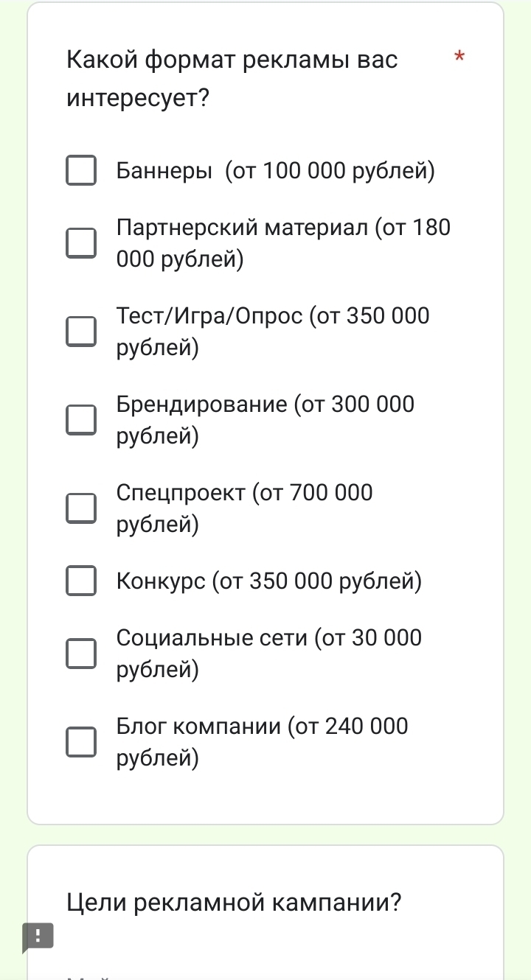Click the Баннеры (от 100 000 рублей) label
The image size is (531, 980).
coord(276,171)
